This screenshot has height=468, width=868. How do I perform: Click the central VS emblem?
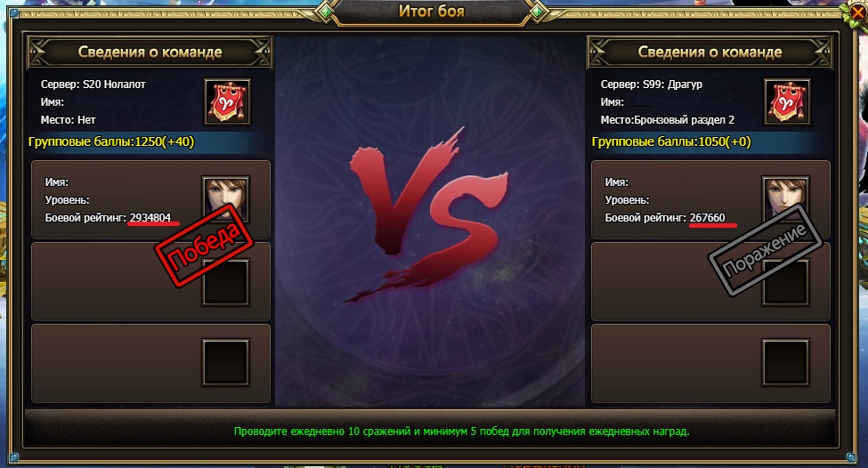(427, 215)
